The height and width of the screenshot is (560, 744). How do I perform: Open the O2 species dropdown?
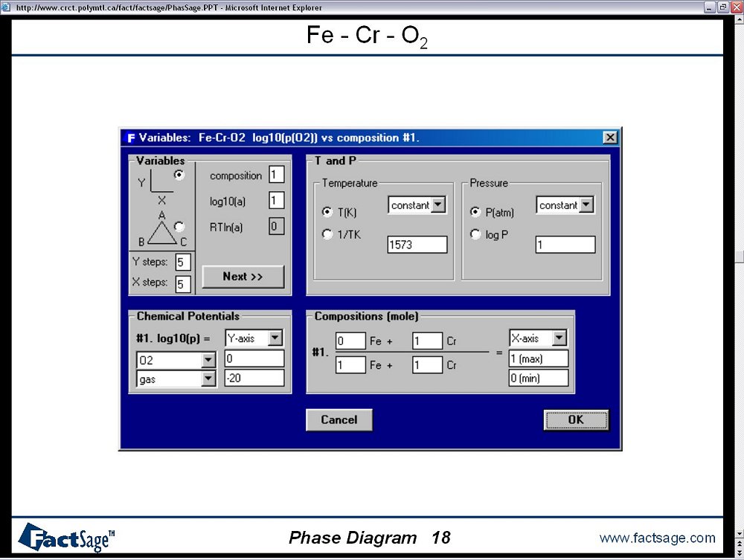click(x=208, y=361)
